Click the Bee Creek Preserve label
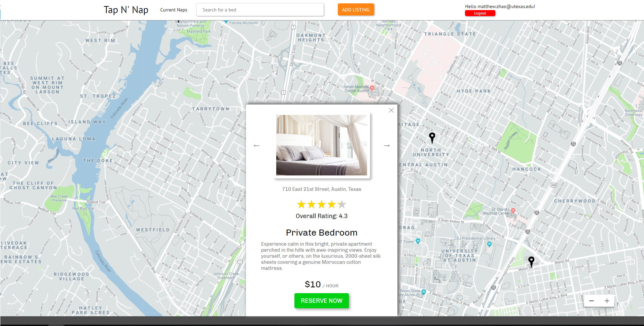This screenshot has width=644, height=326. 59,198
